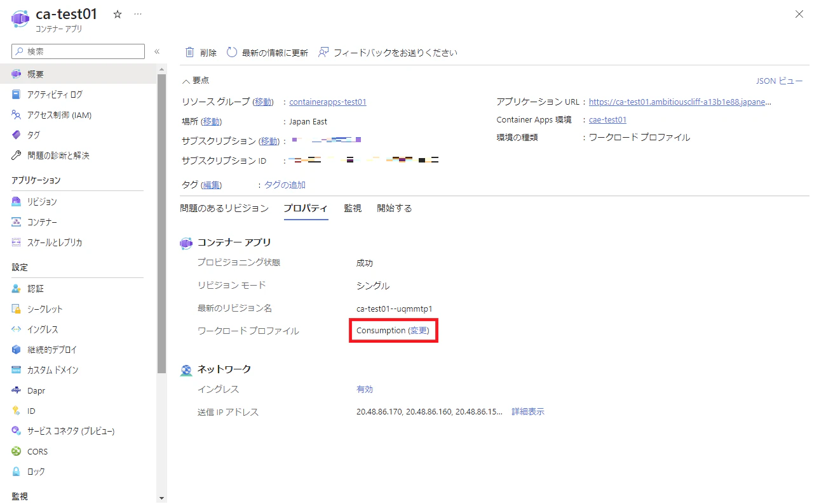Click the アクティビティ ログ sidebar icon
The image size is (819, 504).
tap(17, 95)
